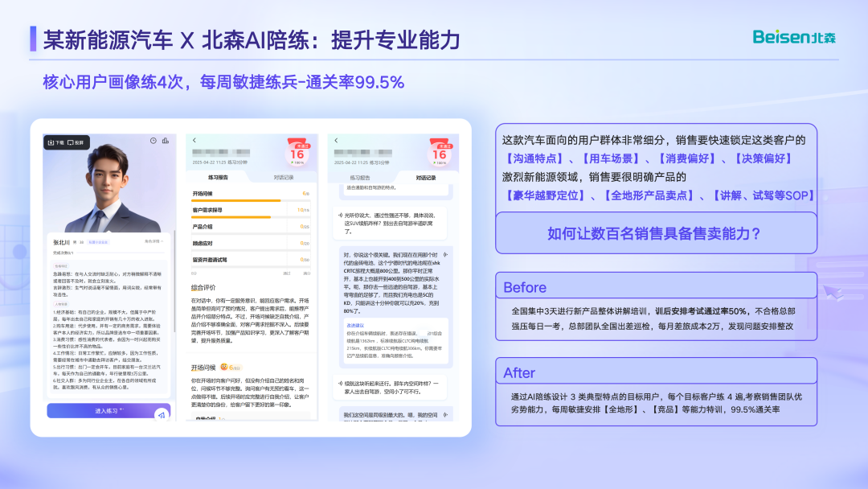Go back using arrow in practice report panel

click(194, 141)
